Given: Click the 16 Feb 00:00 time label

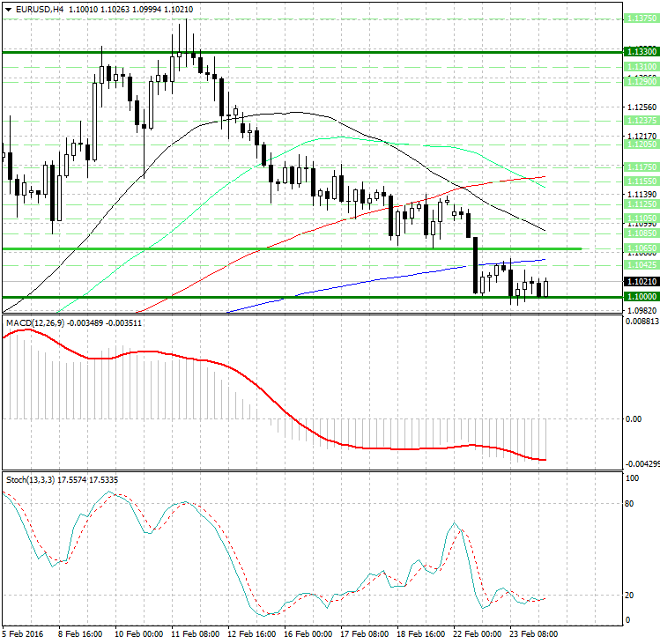Looking at the screenshot, I should (308, 634).
